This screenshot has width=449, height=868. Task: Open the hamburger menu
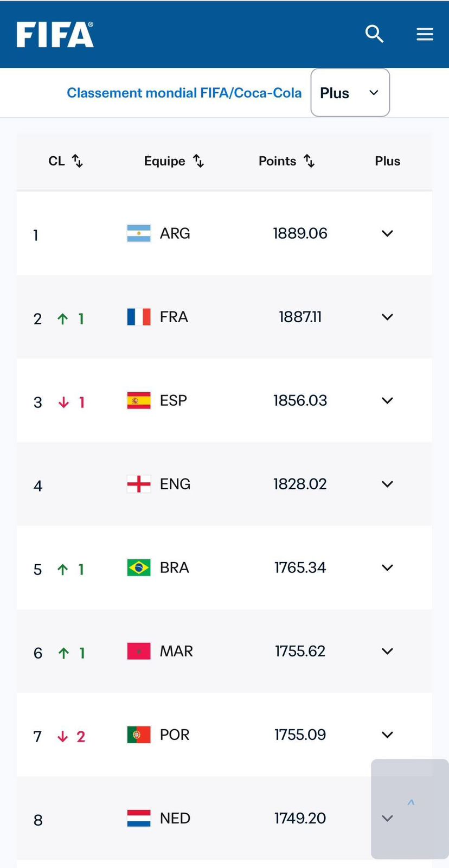click(x=425, y=34)
